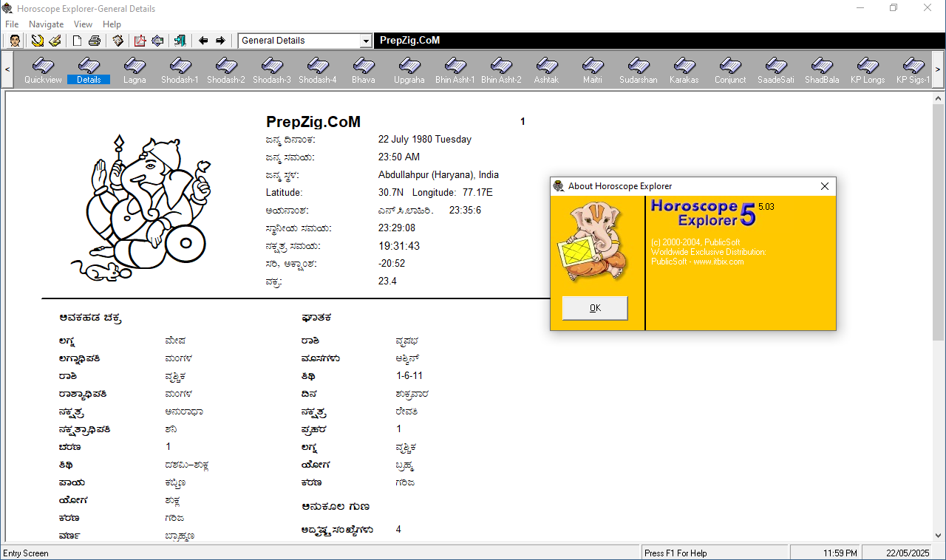The image size is (946, 560).
Task: Open the ShadBala page
Action: tap(822, 70)
